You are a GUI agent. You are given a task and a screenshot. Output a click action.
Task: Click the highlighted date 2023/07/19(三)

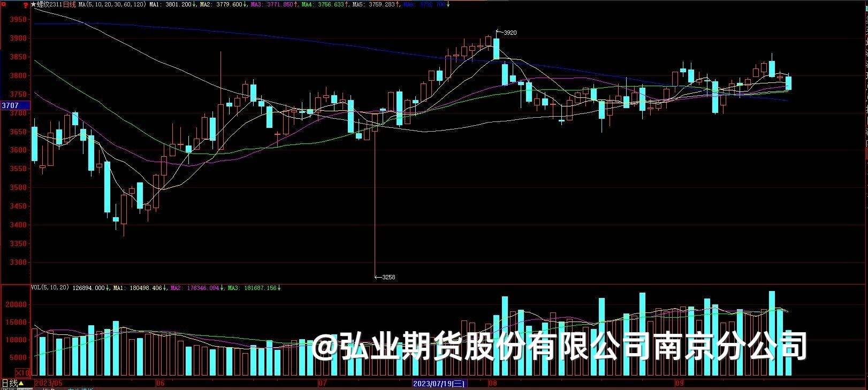pyautogui.click(x=439, y=383)
